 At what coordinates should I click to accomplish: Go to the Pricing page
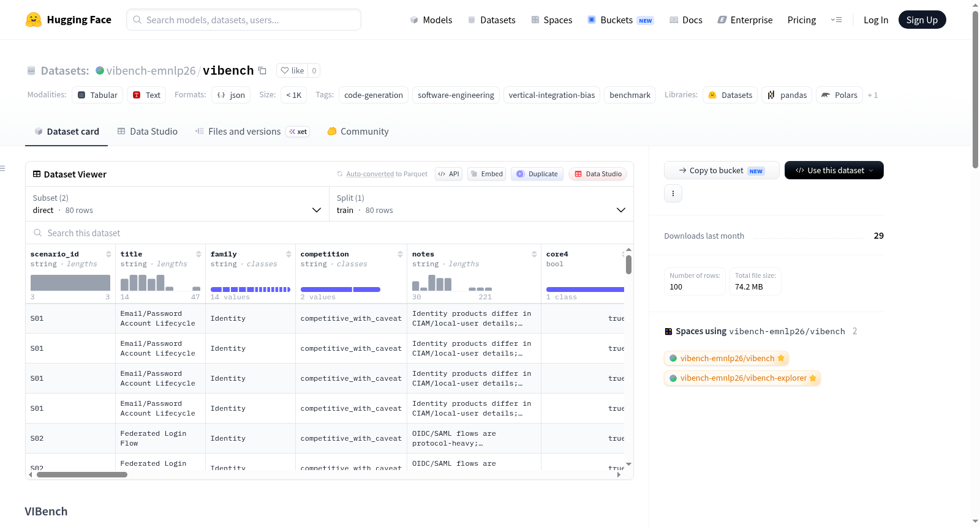coord(802,20)
